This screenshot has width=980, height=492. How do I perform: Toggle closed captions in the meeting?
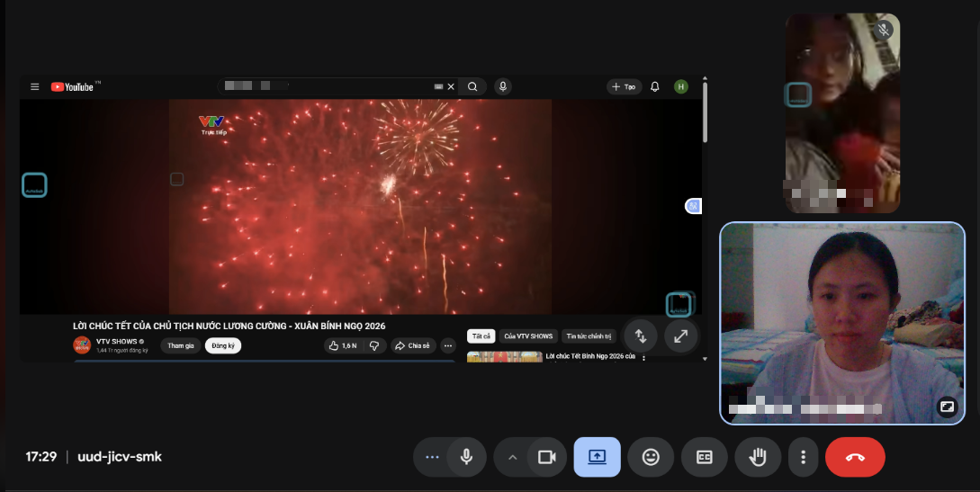[705, 457]
